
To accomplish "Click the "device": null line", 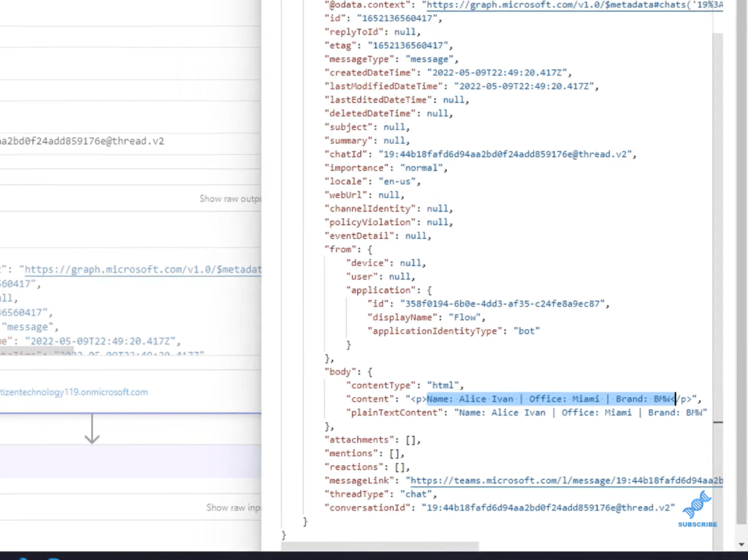I will [386, 263].
